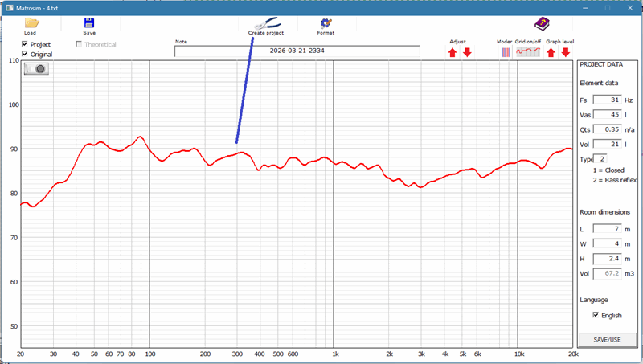Toggle grid on/off button
643x364 pixels.
(528, 52)
